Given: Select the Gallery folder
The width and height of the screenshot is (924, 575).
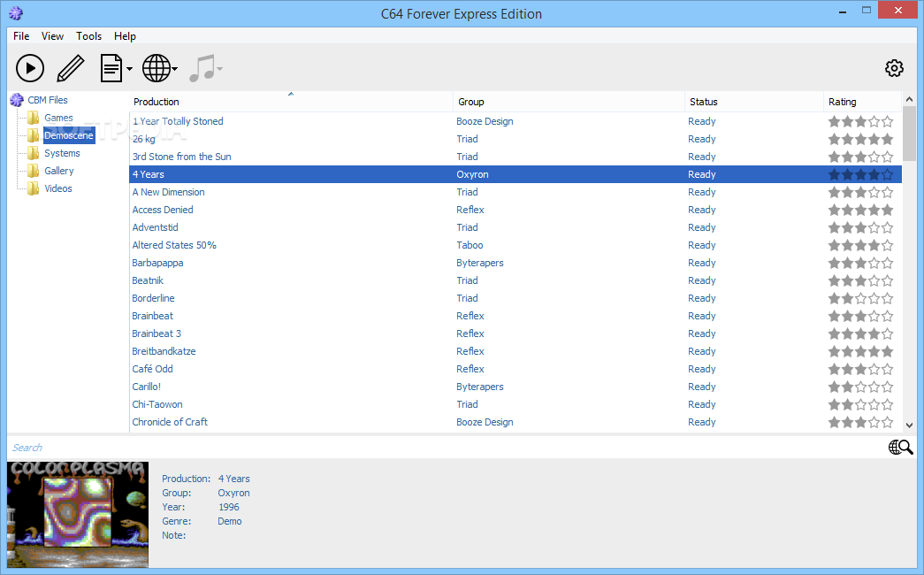Looking at the screenshot, I should pos(59,171).
